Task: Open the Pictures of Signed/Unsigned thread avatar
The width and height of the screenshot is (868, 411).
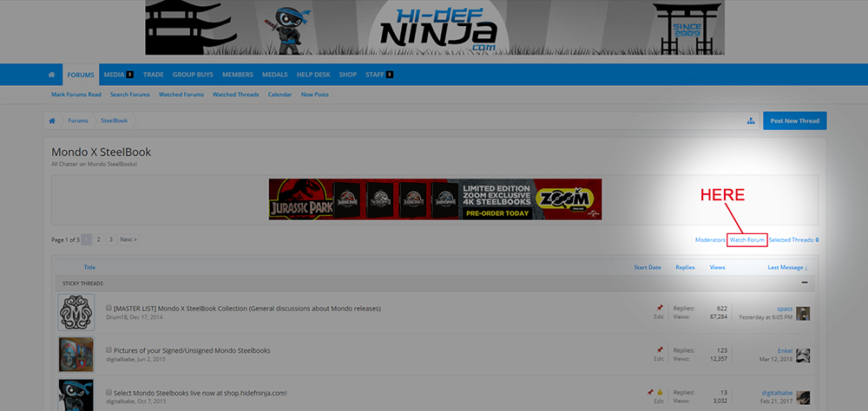Action: point(76,354)
